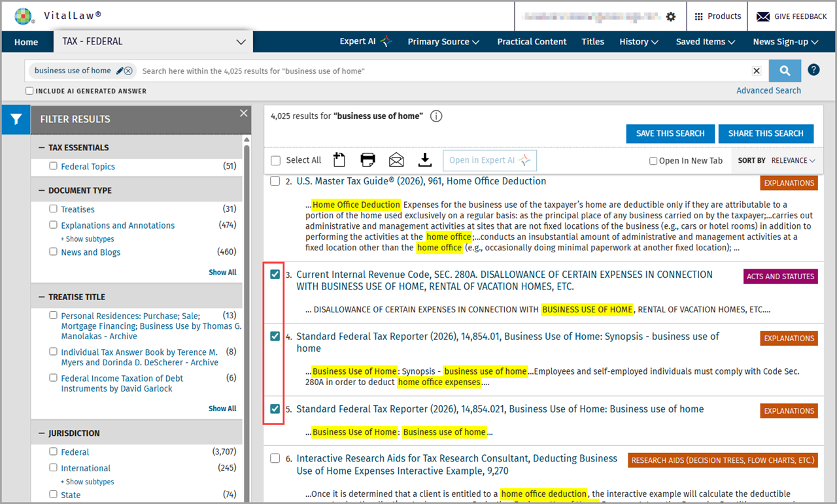Remove the 'business use of home' search pill
The image size is (837, 504).
click(128, 71)
